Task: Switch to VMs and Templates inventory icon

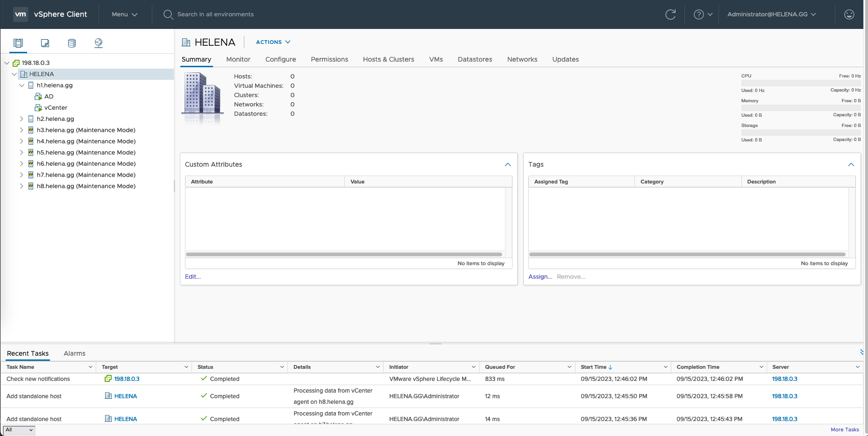Action: (45, 43)
